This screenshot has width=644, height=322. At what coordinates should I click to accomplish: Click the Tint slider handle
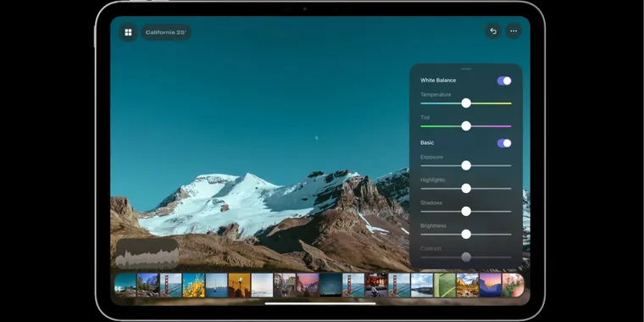(466, 126)
